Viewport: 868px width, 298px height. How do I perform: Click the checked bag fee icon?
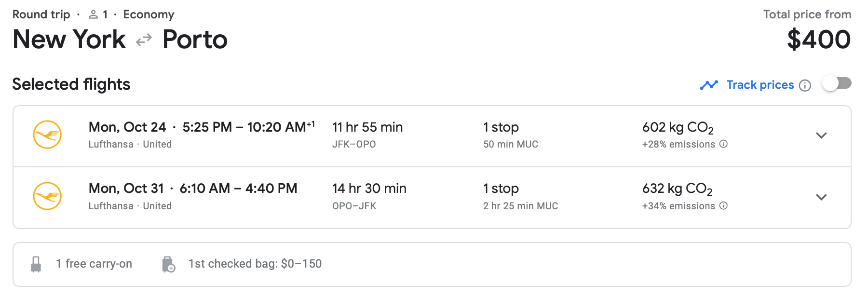pos(168,264)
